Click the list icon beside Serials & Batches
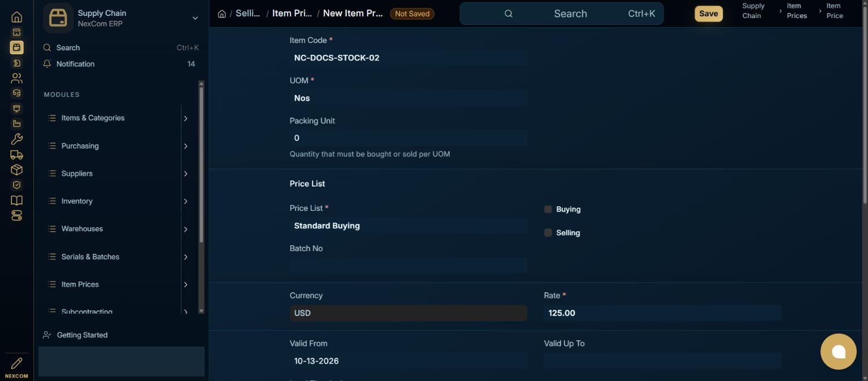 [x=52, y=257]
